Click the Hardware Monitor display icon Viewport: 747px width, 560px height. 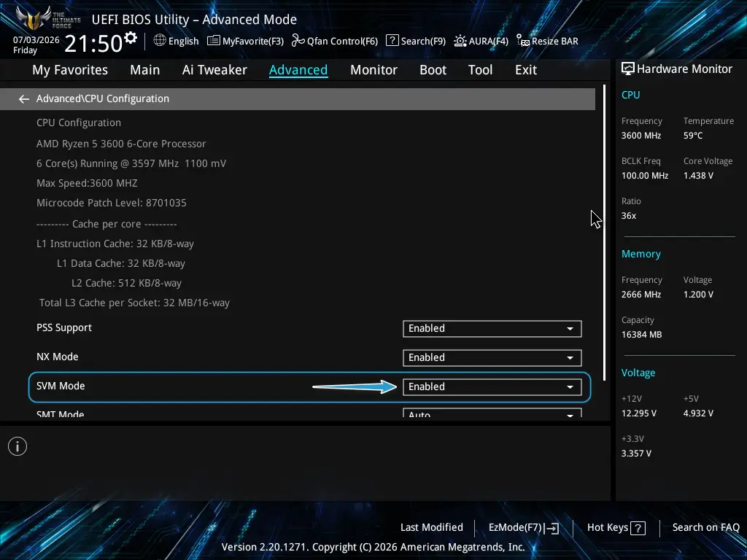(628, 69)
